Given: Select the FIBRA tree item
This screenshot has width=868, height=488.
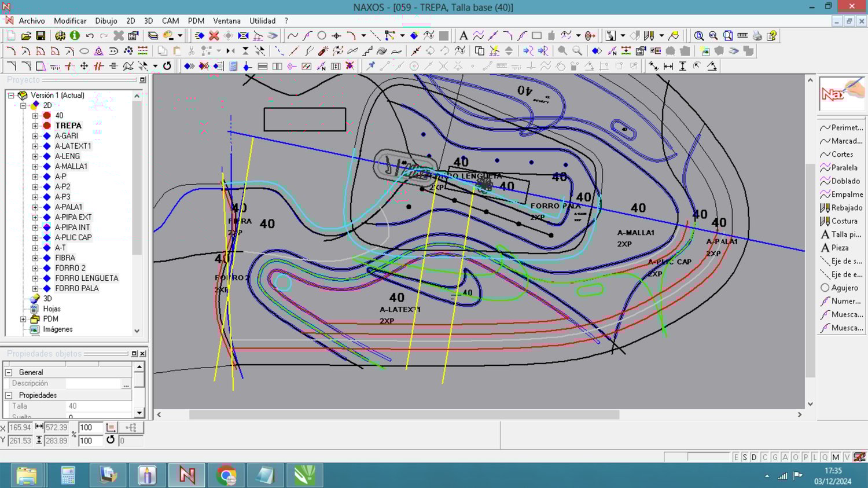Looking at the screenshot, I should click(x=65, y=258).
